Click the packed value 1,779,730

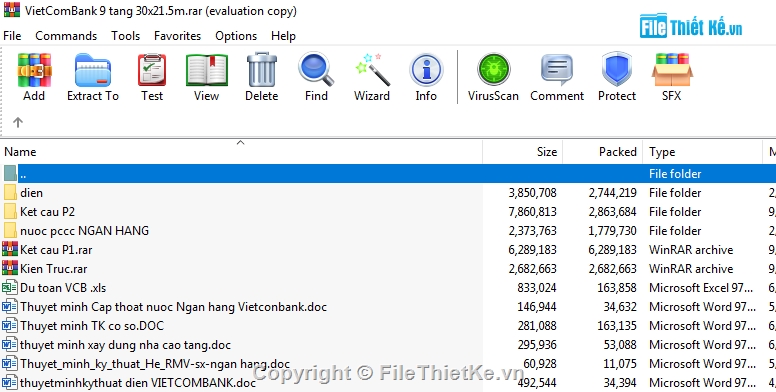coord(613,231)
